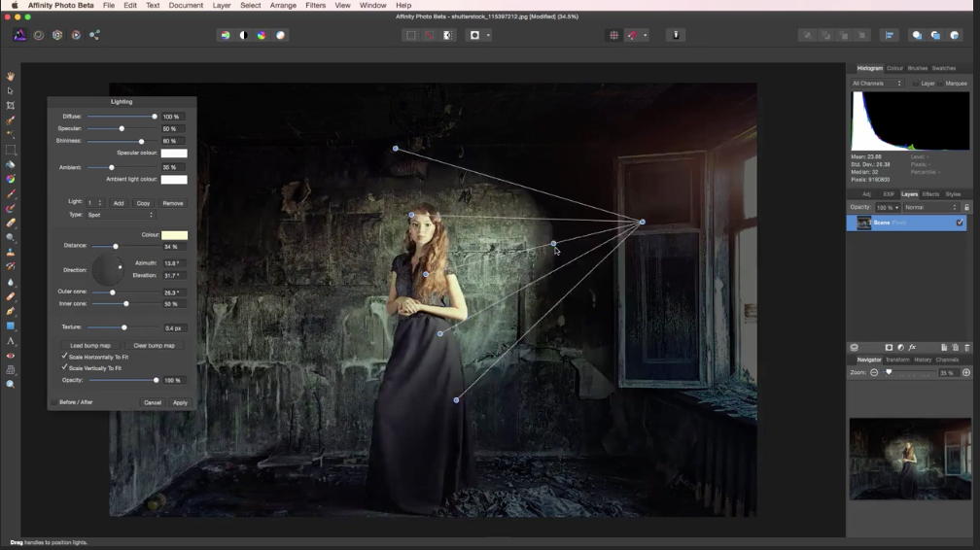Open the light Colour yellow swatch
980x550 pixels.
(174, 235)
